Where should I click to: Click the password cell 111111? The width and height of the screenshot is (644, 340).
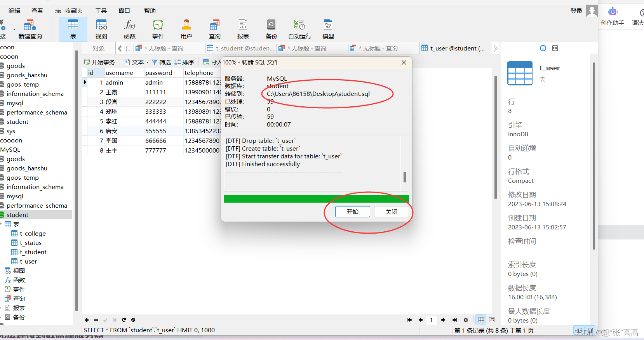point(163,92)
